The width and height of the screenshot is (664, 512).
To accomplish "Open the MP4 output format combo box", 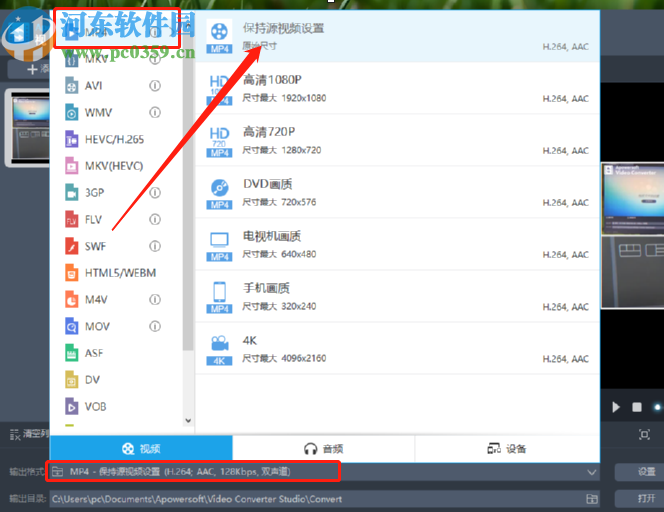I will pos(324,472).
